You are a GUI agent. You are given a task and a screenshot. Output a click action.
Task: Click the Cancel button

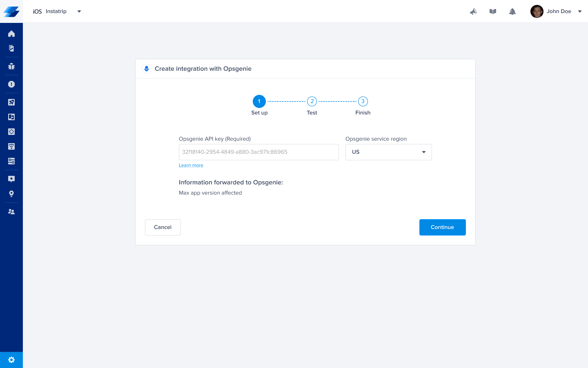pos(163,227)
